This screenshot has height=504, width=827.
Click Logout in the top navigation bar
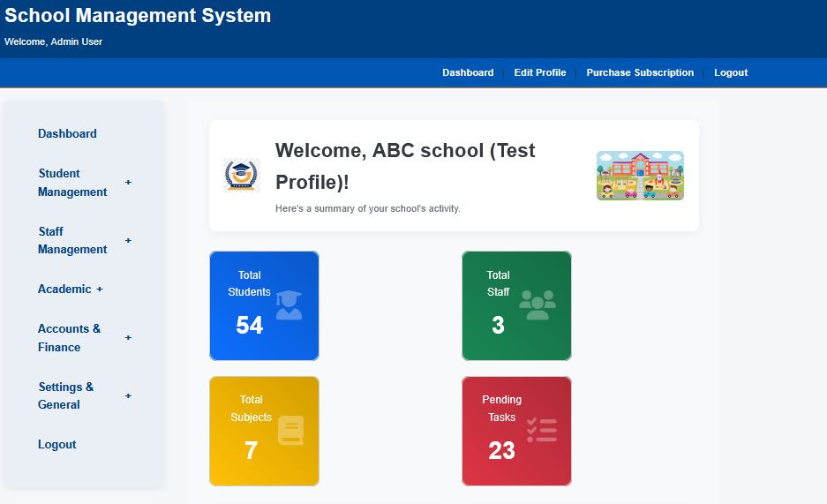731,72
